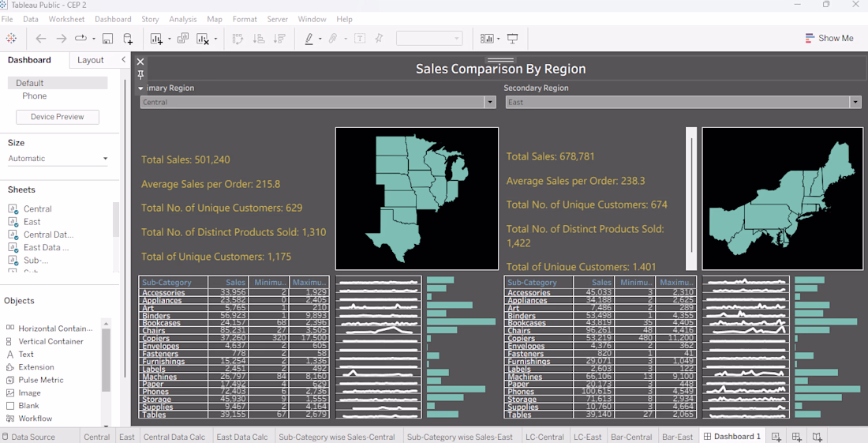The width and height of the screenshot is (868, 443).
Task: Open the LC-East sheet tab
Action: (x=587, y=437)
